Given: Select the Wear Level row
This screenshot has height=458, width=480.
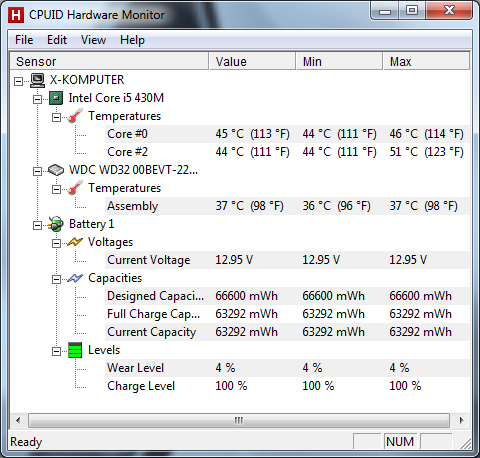Looking at the screenshot, I should (287, 368).
